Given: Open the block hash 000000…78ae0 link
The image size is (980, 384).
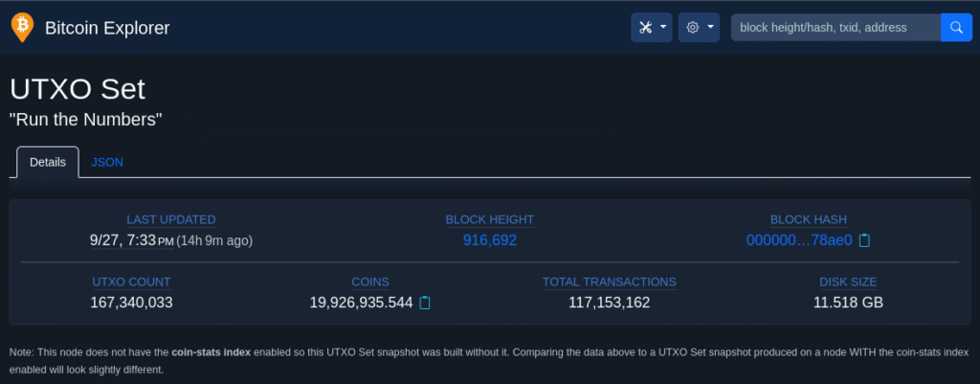Looking at the screenshot, I should click(x=799, y=240).
